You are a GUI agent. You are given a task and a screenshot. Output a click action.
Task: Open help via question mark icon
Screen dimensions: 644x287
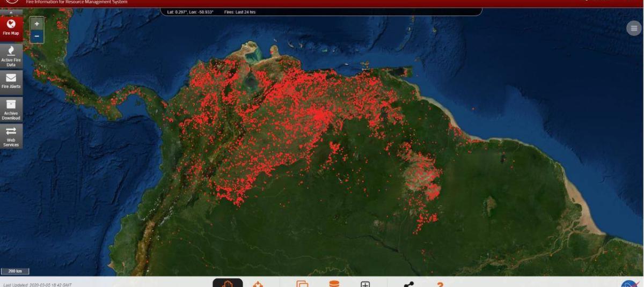(x=440, y=284)
